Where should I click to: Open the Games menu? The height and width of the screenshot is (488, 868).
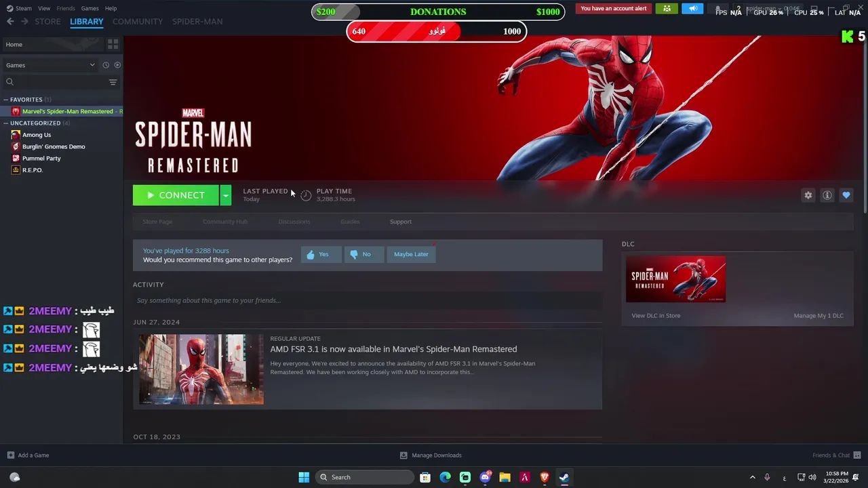[90, 8]
